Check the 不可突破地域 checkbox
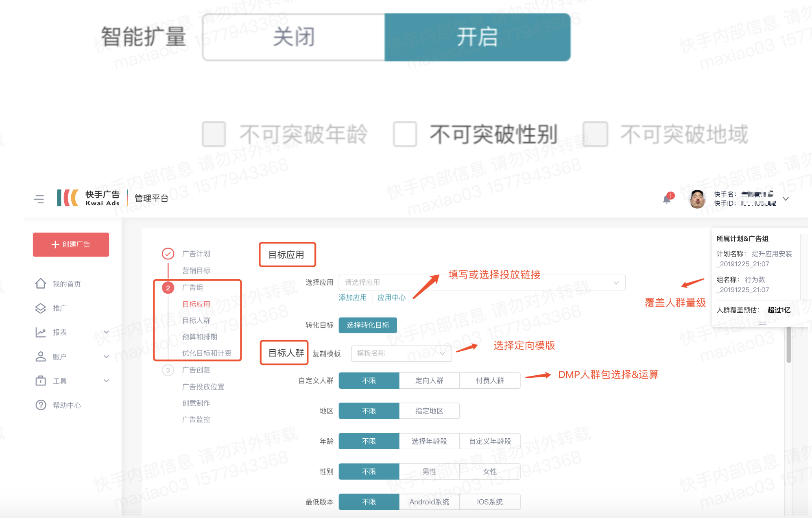This screenshot has height=518, width=812. tap(595, 134)
